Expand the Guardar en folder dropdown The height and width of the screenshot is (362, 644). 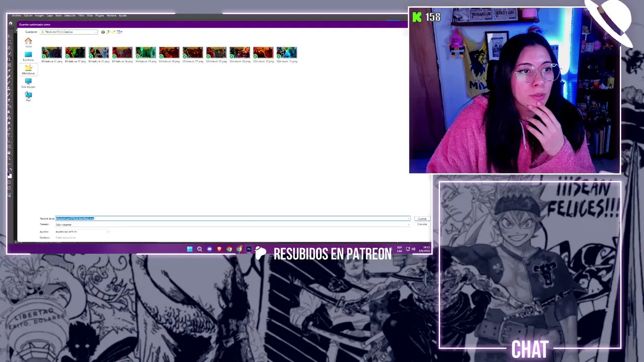pyautogui.click(x=96, y=32)
